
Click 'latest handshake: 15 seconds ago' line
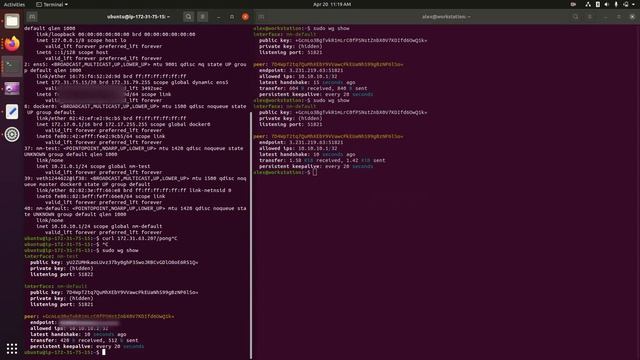coord(307,82)
